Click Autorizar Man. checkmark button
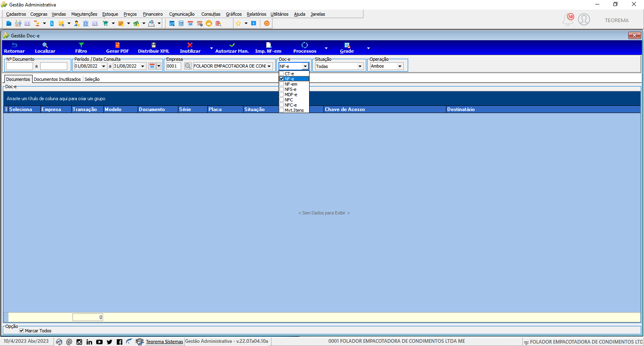This screenshot has height=346, width=644. pyautogui.click(x=232, y=48)
